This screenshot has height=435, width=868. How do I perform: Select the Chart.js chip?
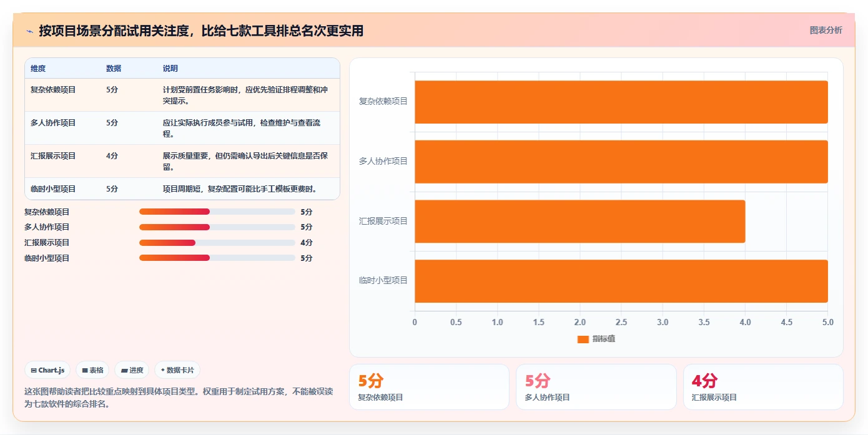pos(47,370)
